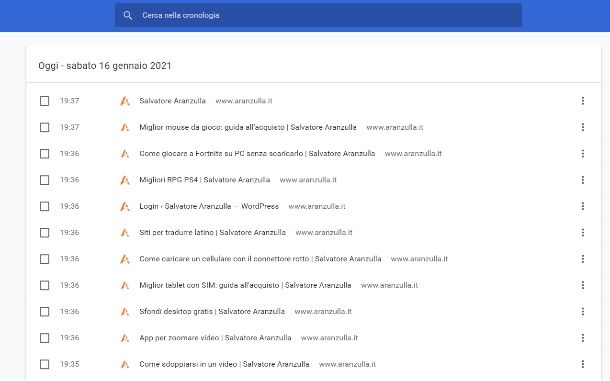610x381 pixels.
Task: Check the 'Siti per tradurre latino' checkbox
Action: point(45,233)
